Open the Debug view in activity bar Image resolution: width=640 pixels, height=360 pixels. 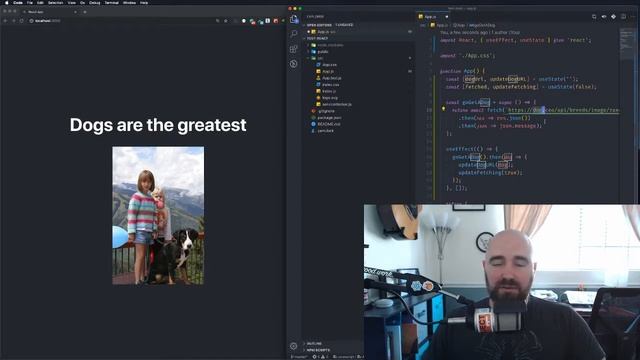click(x=294, y=64)
